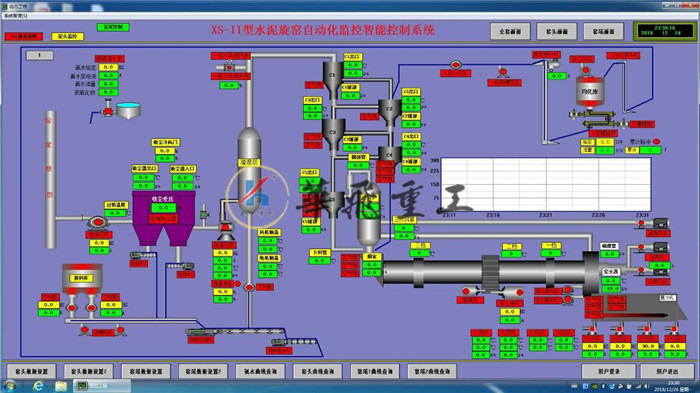700x393 pixels.
Task: Click the rotary kiln girth gear
Action: point(490,273)
